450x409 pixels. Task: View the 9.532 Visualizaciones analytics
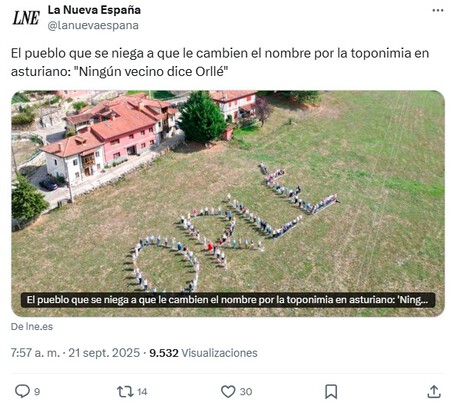(x=203, y=353)
